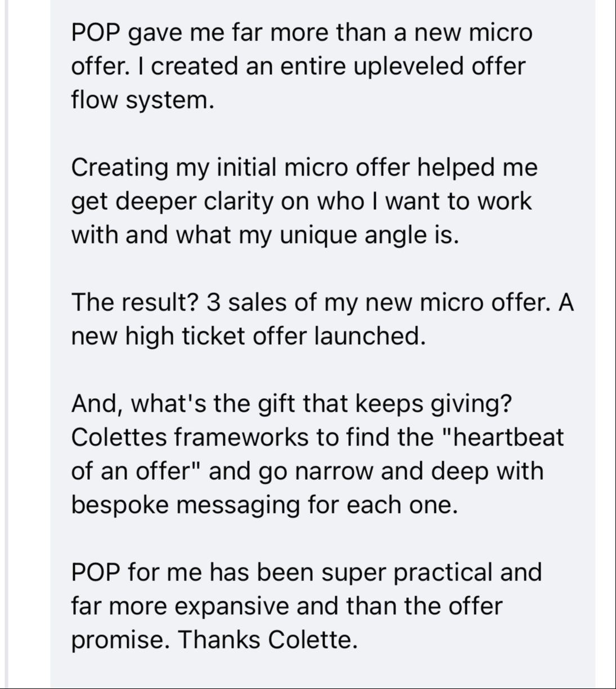Click the text "The result?"
616x689 pixels.
(x=136, y=303)
